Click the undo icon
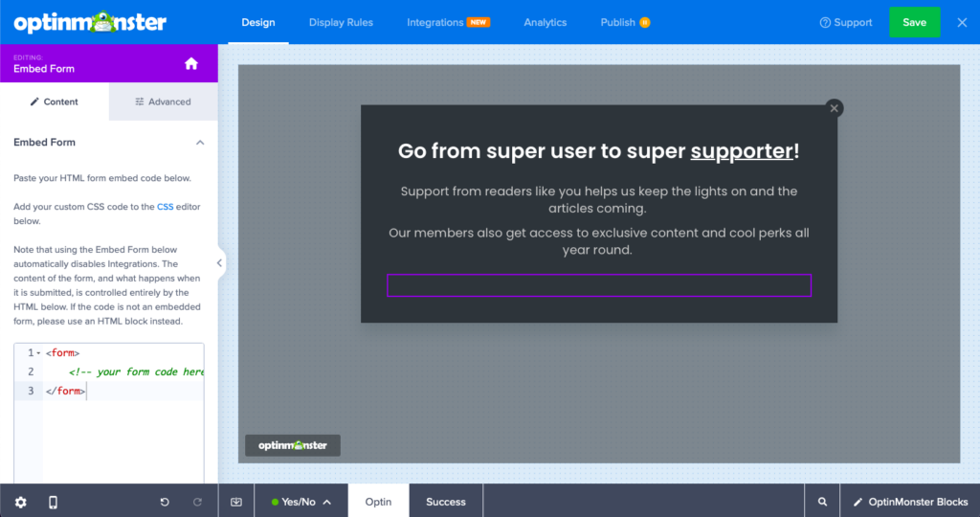Viewport: 980px width, 517px height. 165,502
